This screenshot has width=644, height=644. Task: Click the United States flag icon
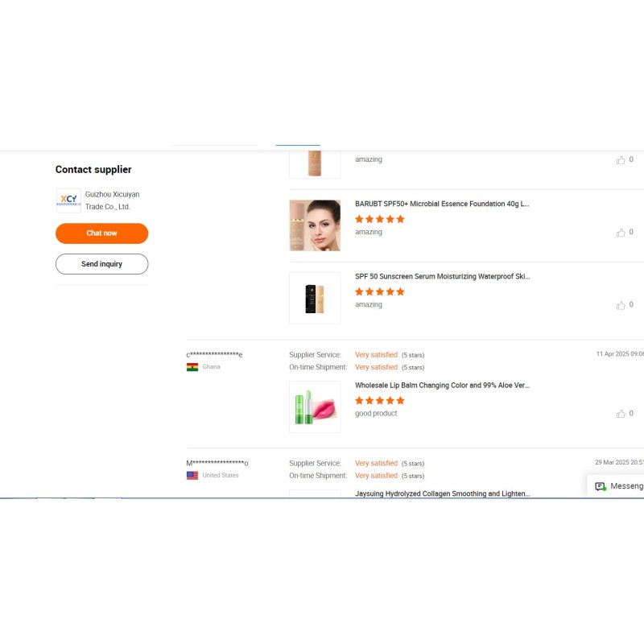[192, 475]
